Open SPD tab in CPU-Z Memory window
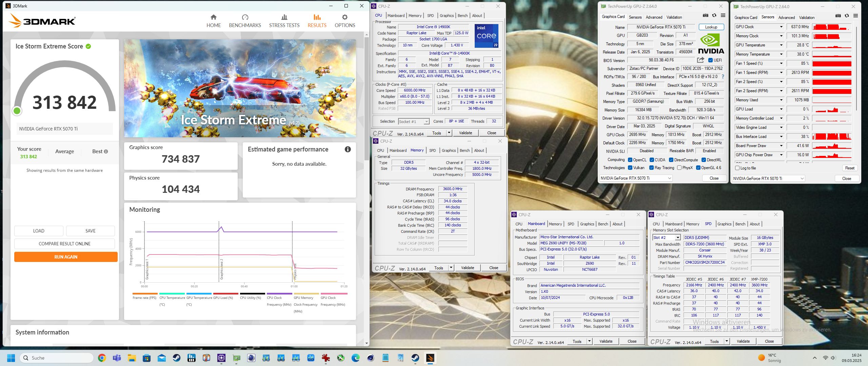This screenshot has width=868, height=366. (x=432, y=150)
